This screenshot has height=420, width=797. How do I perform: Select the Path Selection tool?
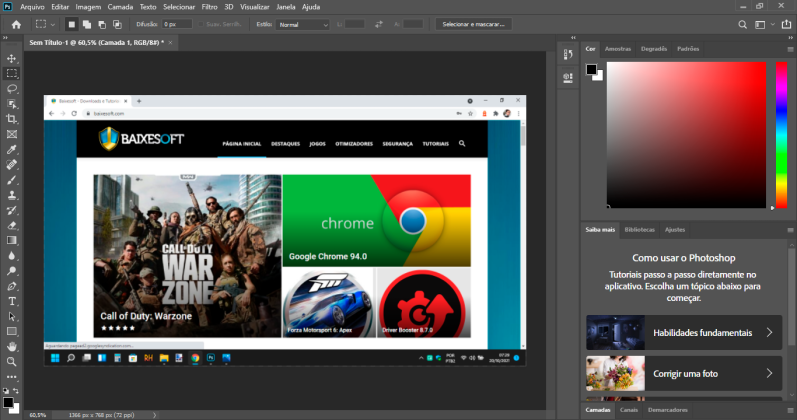click(12, 316)
